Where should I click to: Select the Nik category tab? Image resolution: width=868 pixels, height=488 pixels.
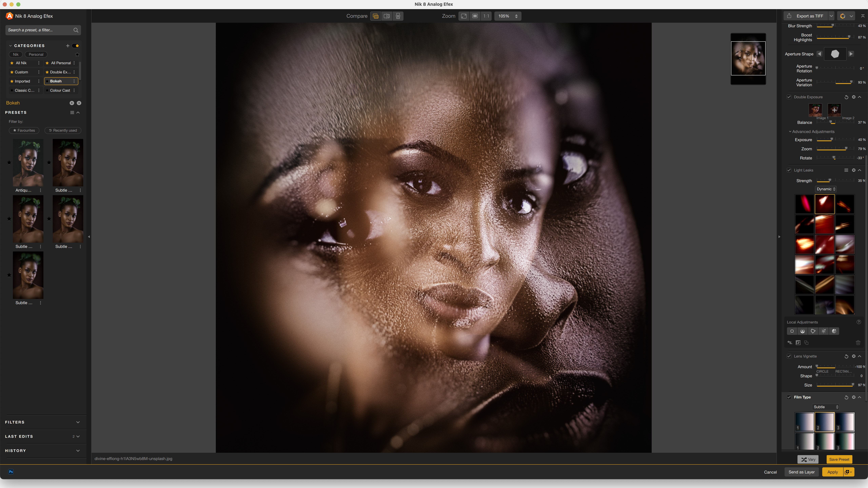pos(16,55)
